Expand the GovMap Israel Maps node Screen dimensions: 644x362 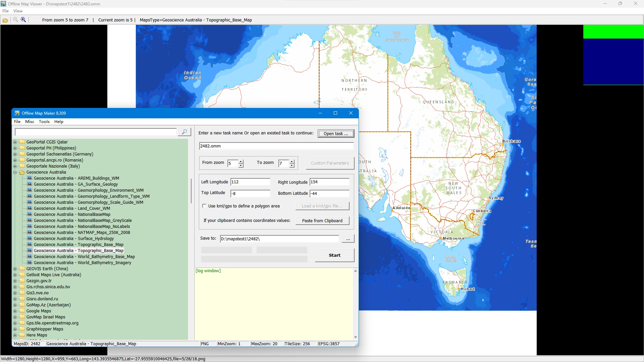tap(15, 317)
